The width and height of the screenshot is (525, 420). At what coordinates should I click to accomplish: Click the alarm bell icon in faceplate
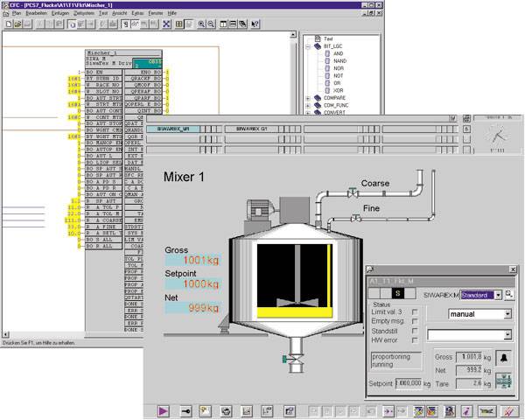[504, 359]
